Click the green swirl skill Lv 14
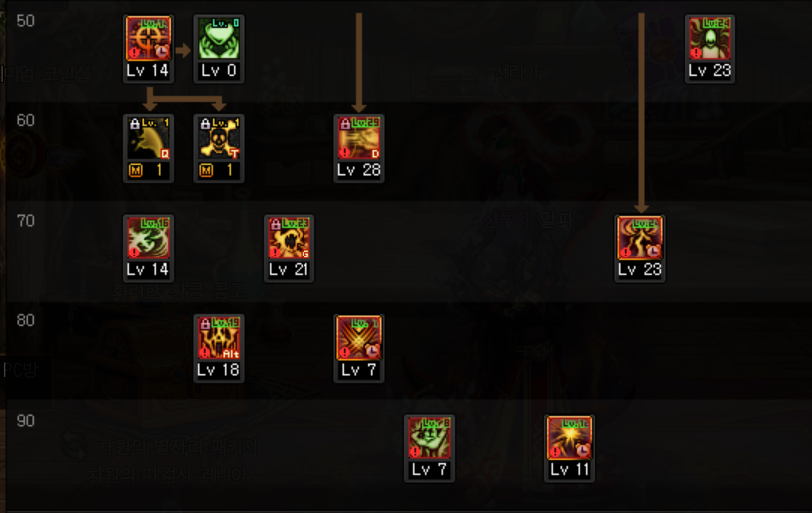 (148, 238)
